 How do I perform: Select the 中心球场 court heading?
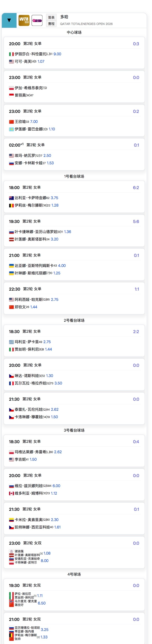[x=74, y=32]
